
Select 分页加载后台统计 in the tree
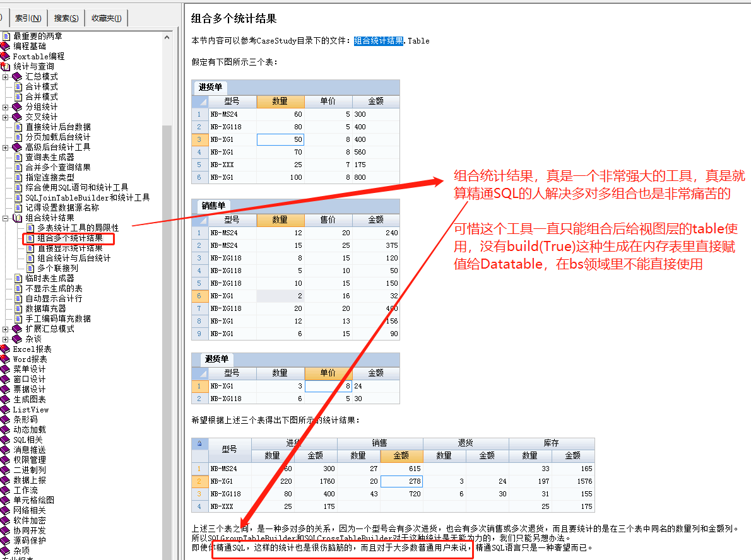(58, 137)
